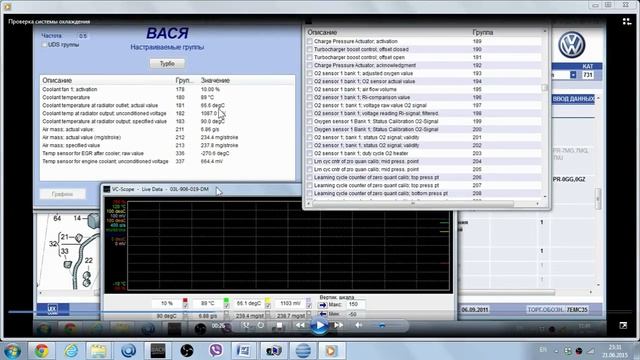Click the Значение column header
The height and width of the screenshot is (360, 640).
click(x=215, y=80)
